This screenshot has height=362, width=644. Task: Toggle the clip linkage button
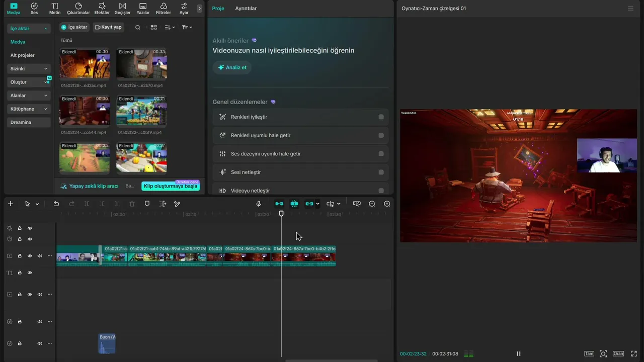(x=309, y=204)
